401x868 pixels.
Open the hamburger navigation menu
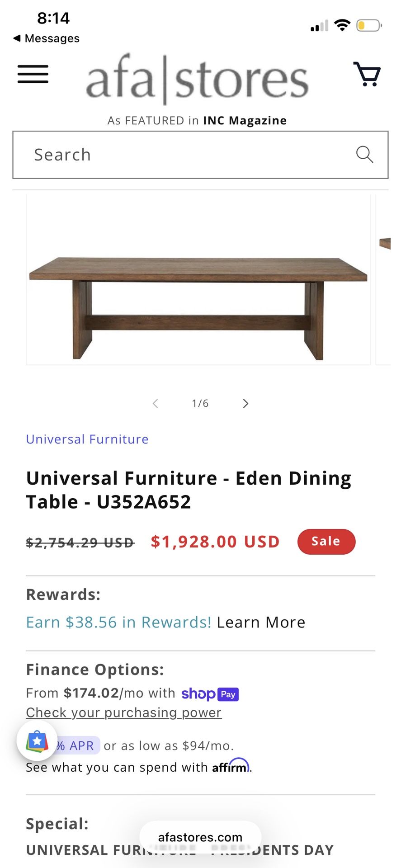[x=33, y=74]
